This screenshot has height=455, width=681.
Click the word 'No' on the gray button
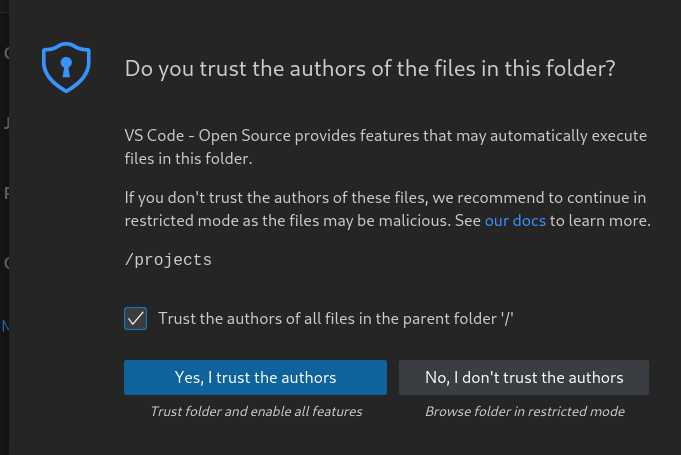point(435,377)
